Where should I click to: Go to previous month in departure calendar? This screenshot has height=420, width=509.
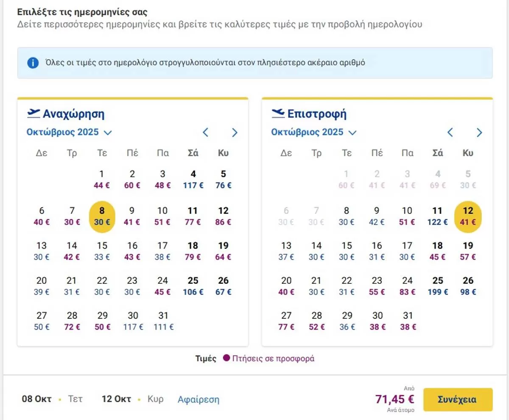[x=206, y=132]
